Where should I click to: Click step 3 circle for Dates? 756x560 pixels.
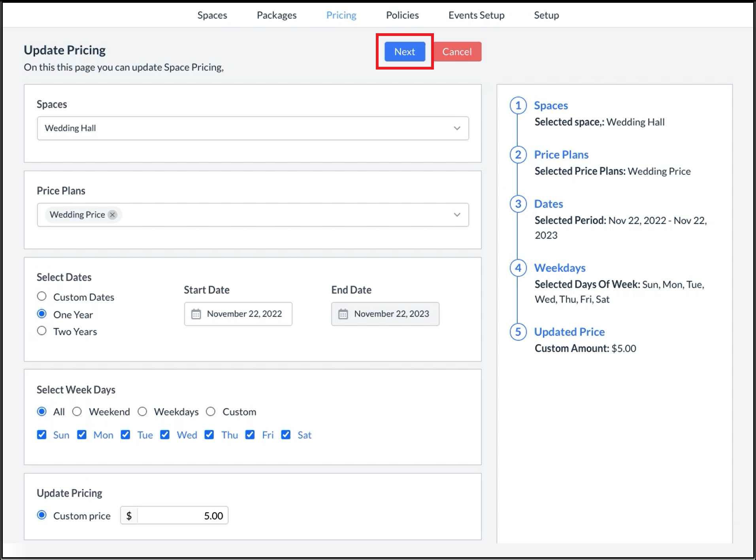coord(518,204)
